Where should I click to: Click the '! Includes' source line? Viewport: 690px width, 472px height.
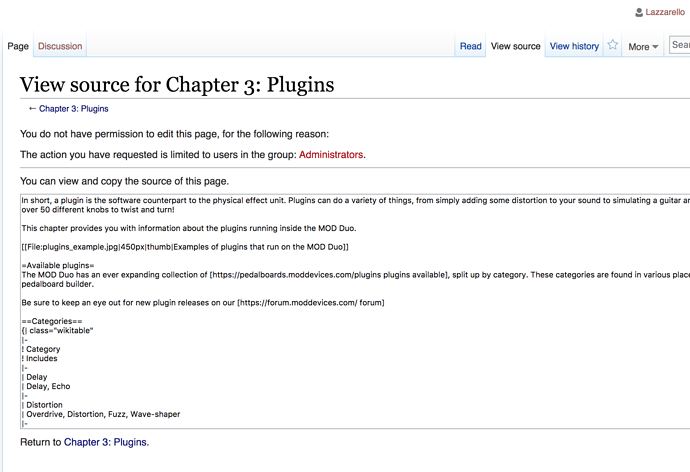point(39,358)
